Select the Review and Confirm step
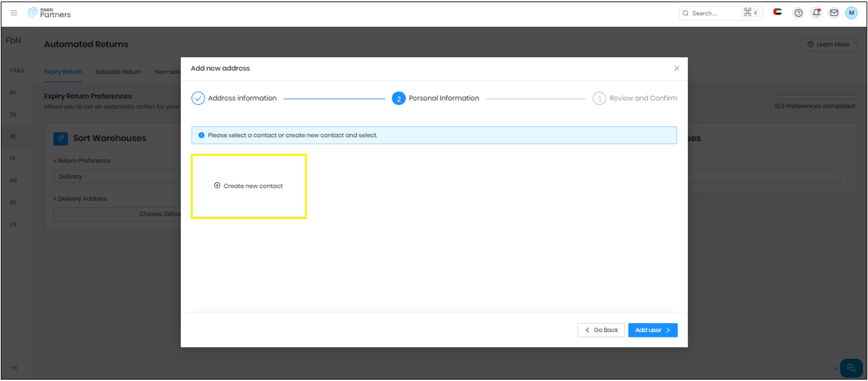 [x=635, y=99]
